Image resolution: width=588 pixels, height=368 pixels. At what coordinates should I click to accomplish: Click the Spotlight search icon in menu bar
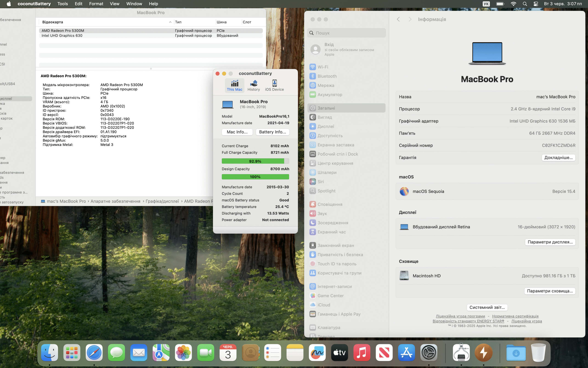525,4
